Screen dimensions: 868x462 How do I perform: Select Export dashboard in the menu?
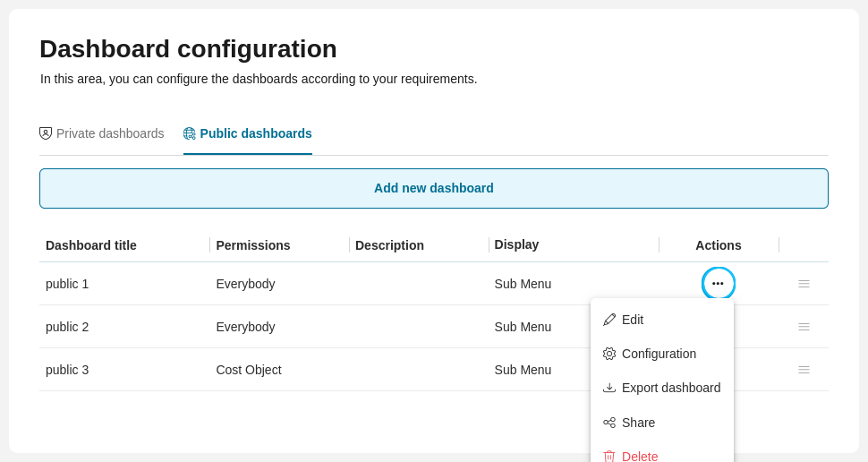click(662, 388)
